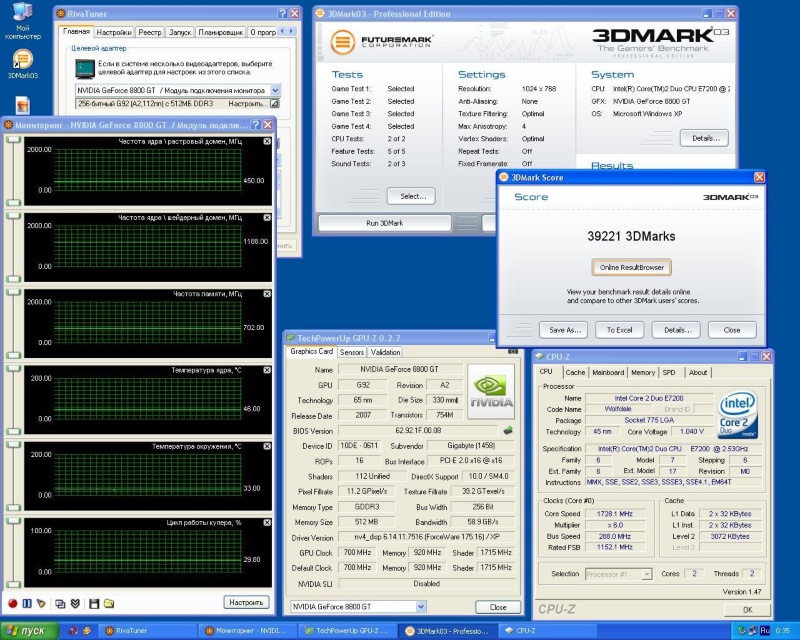
Task: Click the TechPowerUp GPU-Z taskbar button
Action: click(x=347, y=631)
